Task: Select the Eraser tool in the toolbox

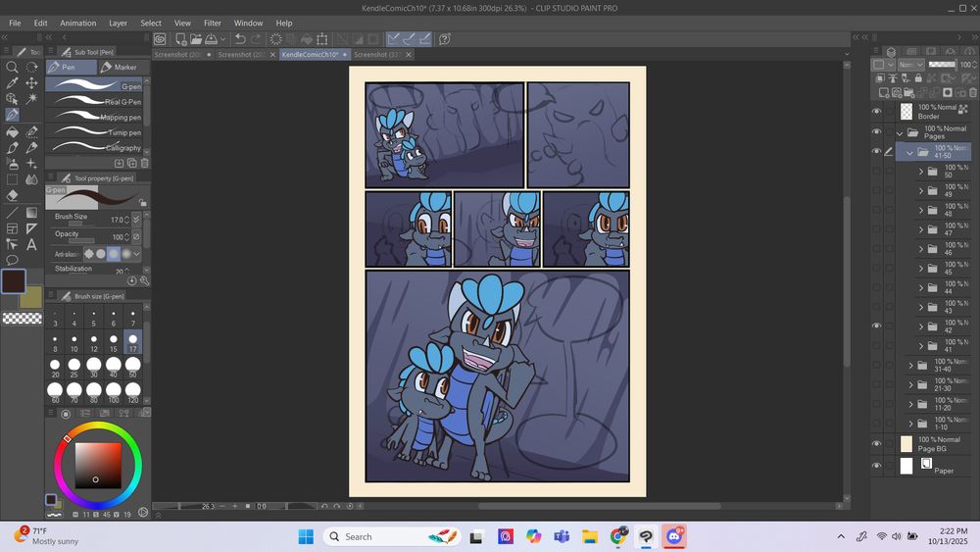Action: (x=12, y=195)
